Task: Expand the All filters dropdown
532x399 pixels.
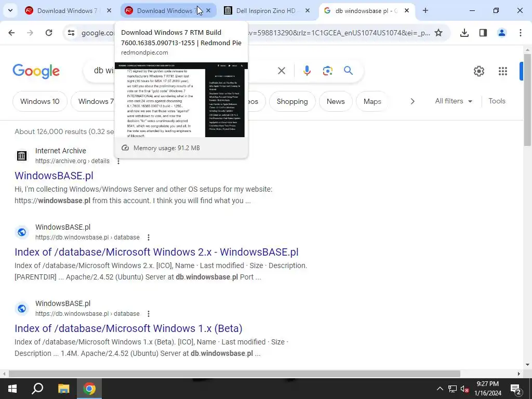Action: point(454,101)
